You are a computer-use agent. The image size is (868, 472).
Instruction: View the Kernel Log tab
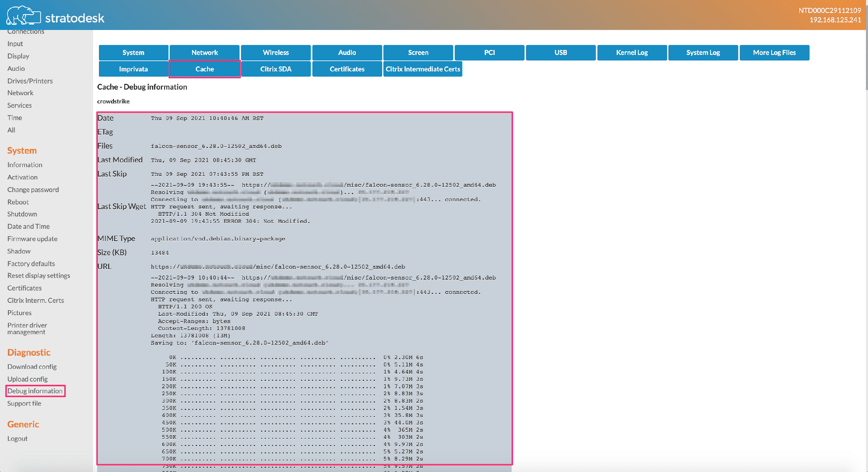click(x=632, y=52)
